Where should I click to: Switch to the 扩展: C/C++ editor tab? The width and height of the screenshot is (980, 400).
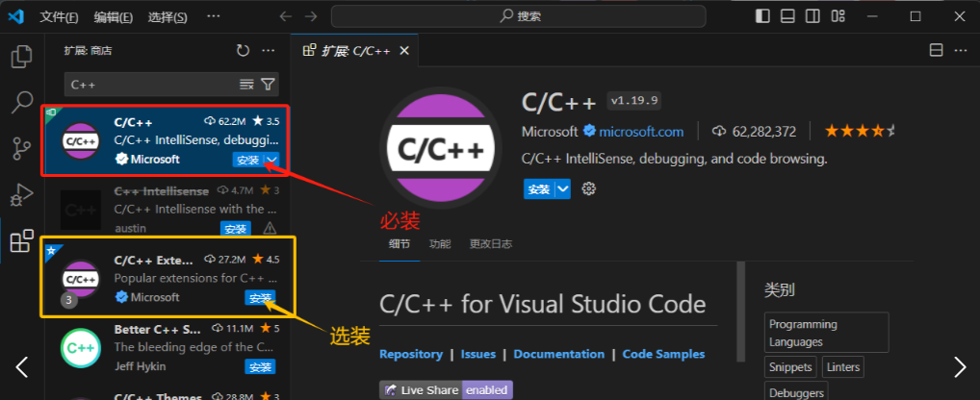click(355, 51)
